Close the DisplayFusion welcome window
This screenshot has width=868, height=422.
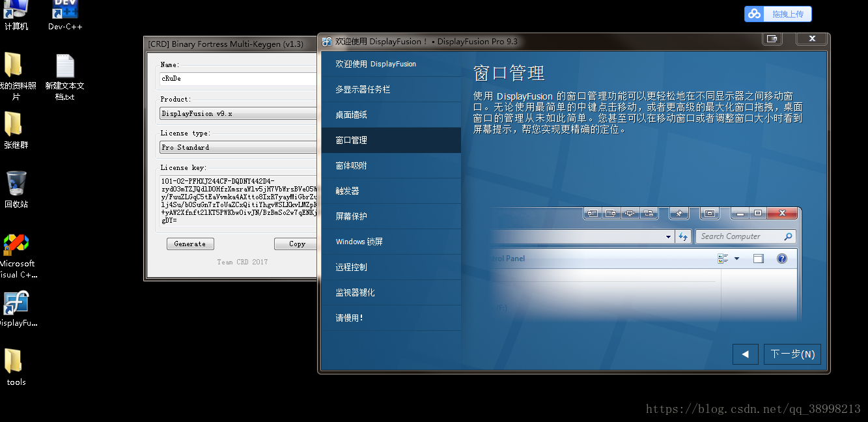812,39
